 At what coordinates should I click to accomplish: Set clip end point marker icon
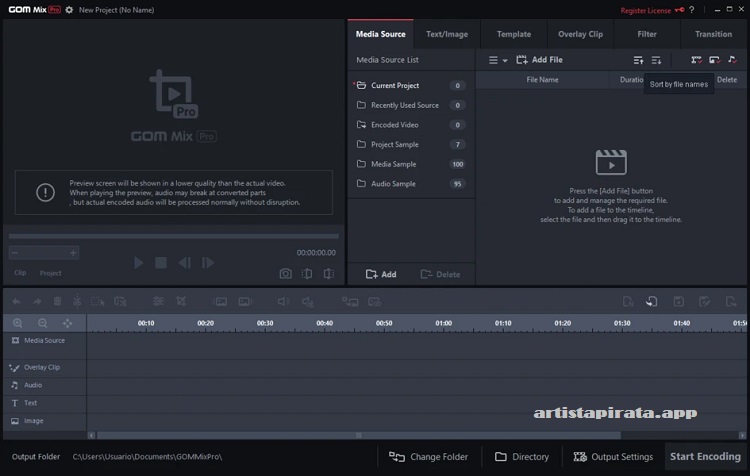(329, 274)
